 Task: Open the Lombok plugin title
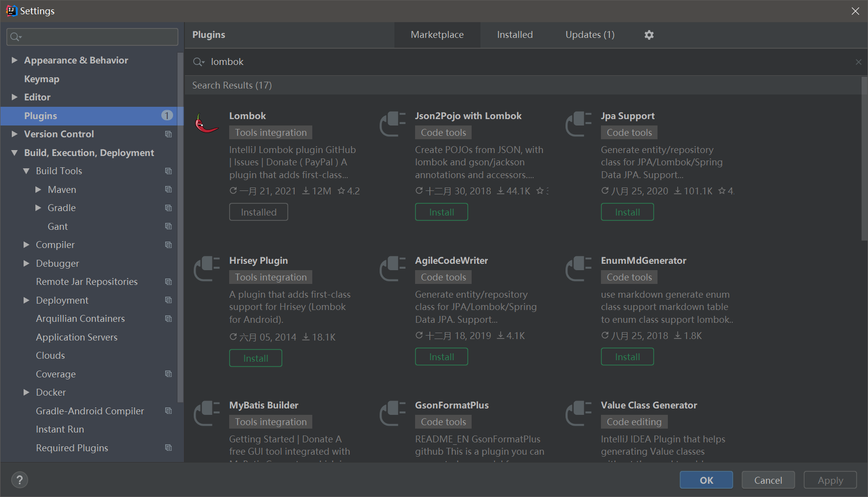tap(247, 116)
